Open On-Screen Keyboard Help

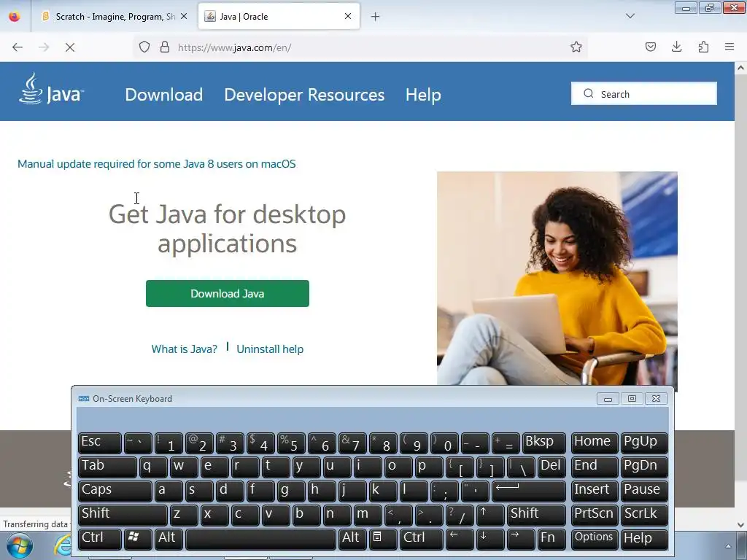coord(644,539)
